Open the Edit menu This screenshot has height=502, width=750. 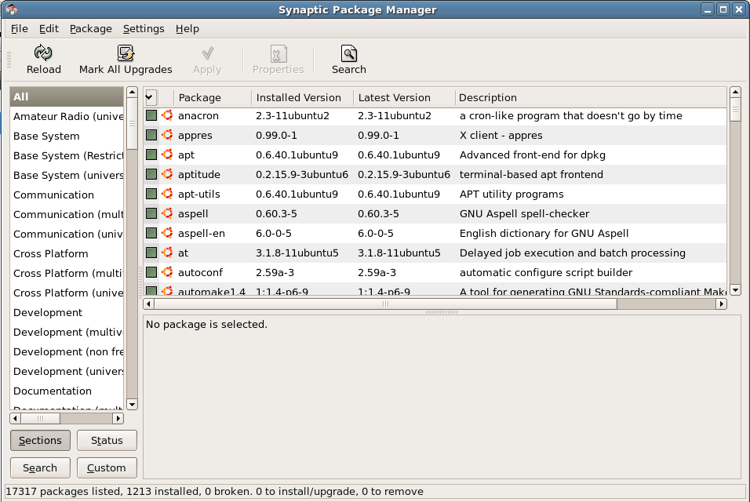(49, 29)
